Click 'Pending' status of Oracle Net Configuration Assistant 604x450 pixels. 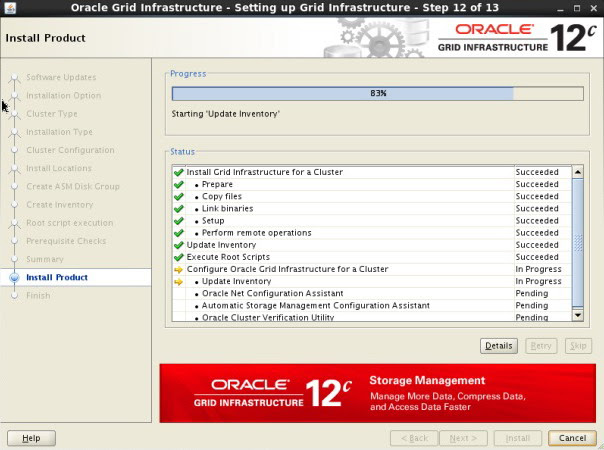coord(532,294)
